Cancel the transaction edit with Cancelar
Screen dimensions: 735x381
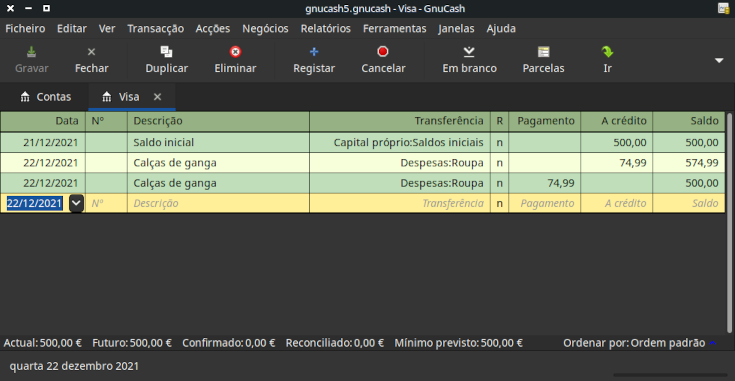pyautogui.click(x=383, y=60)
